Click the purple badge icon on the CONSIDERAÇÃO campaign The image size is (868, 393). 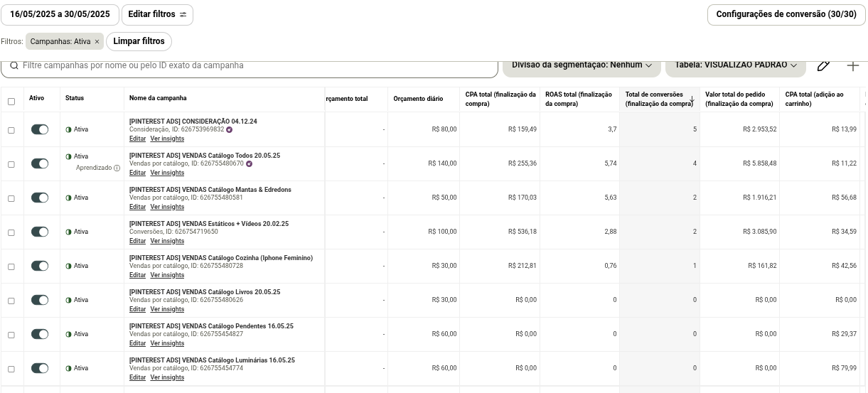(x=229, y=129)
